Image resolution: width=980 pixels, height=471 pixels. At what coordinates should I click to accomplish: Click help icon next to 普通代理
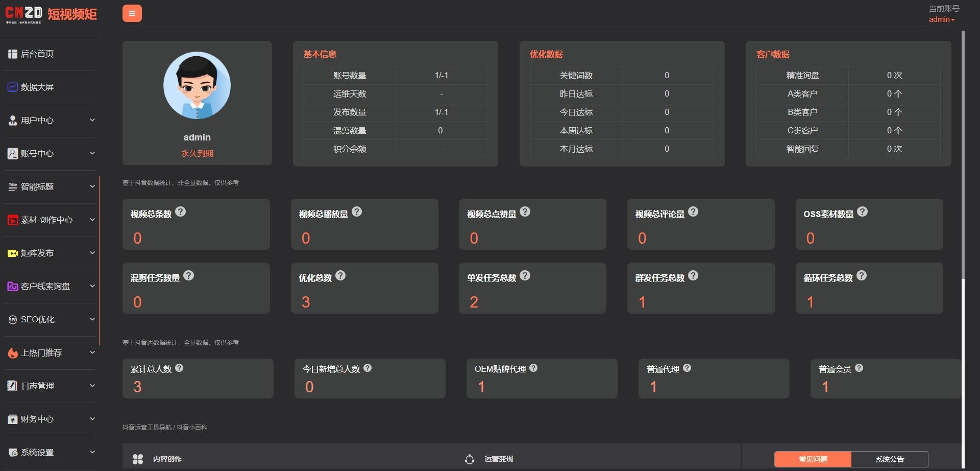click(687, 368)
